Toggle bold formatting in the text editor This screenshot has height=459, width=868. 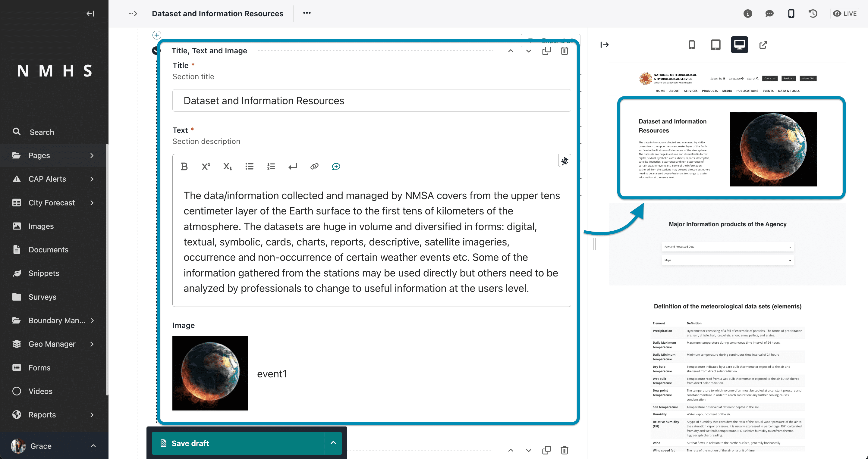[x=184, y=166]
